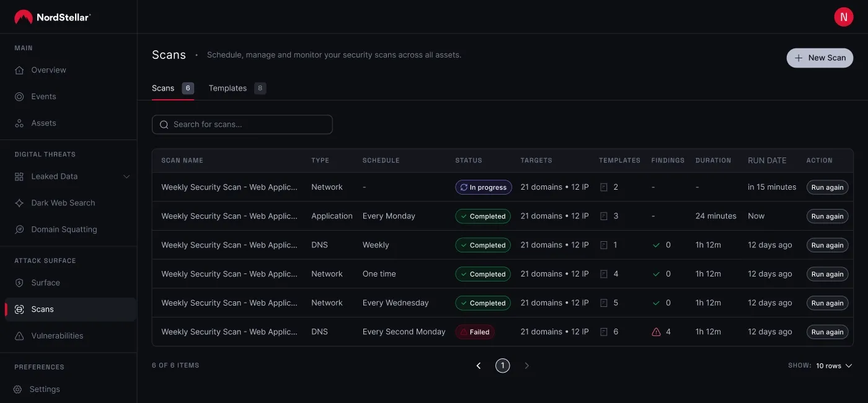The image size is (868, 403).
Task: Select the Events icon in sidebar
Action: (19, 96)
